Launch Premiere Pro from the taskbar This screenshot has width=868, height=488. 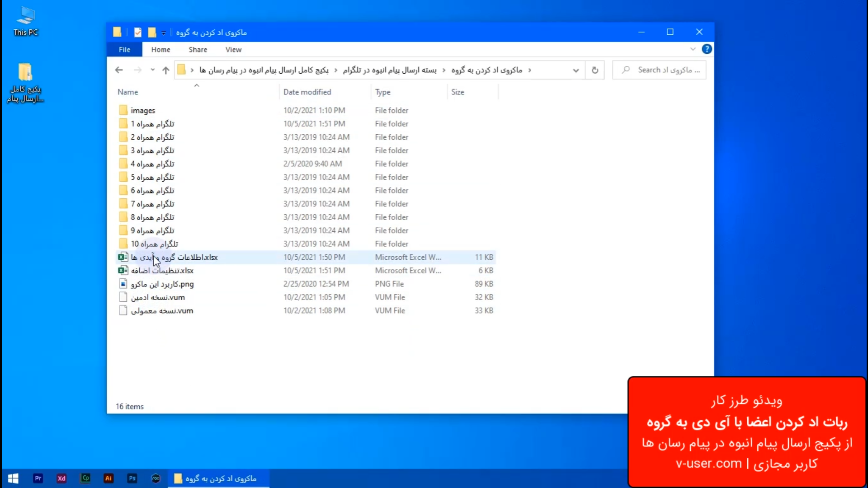coord(38,478)
